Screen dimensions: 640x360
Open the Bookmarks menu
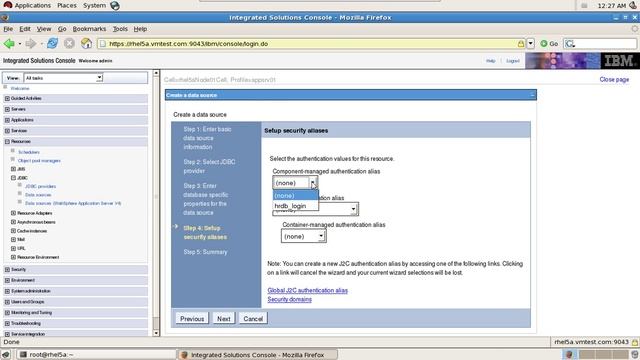coord(89,29)
